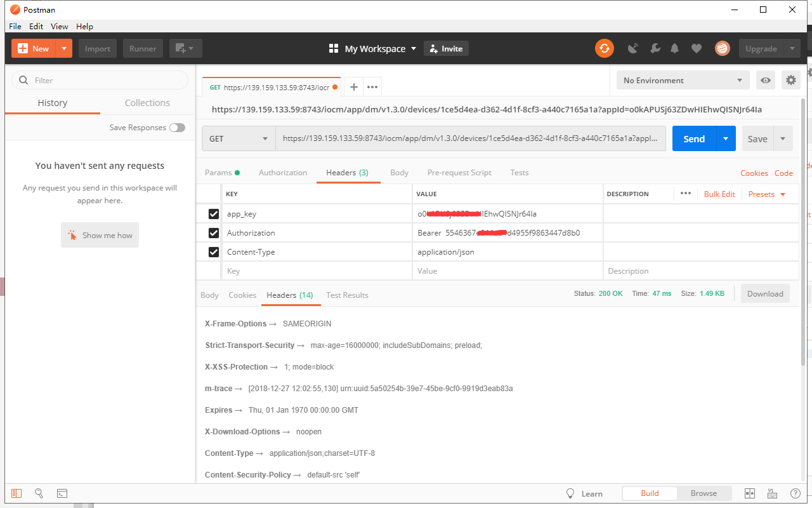Expand the New button dropdown arrow
Image resolution: width=812 pixels, height=508 pixels.
coord(64,48)
